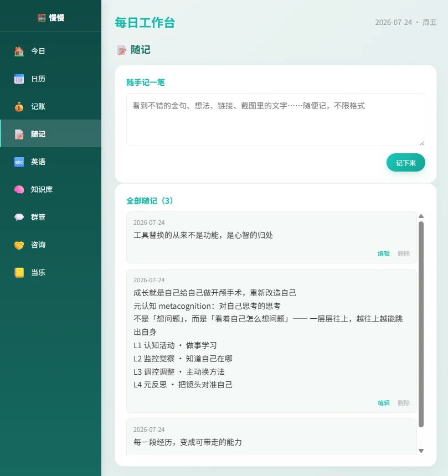Click line L3 调控调整 · 主动换方法
This screenshot has height=476, width=448.
coord(179,372)
